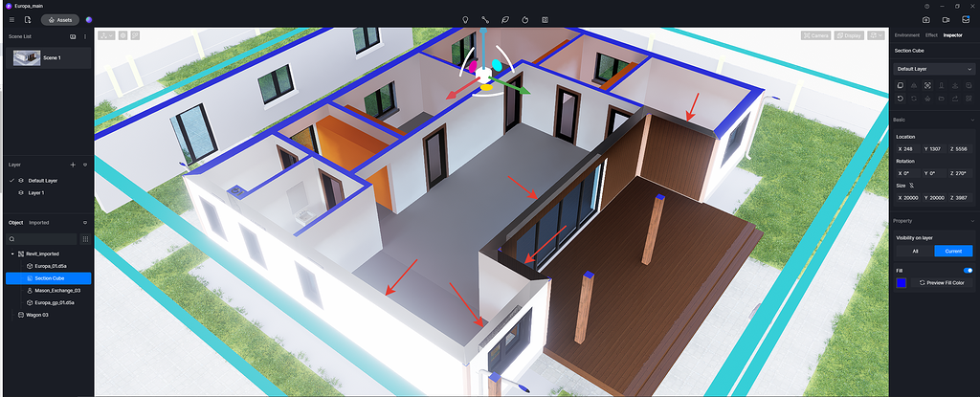Edit Location Z value 5556
This screenshot has height=397, width=980.
coord(961,149)
